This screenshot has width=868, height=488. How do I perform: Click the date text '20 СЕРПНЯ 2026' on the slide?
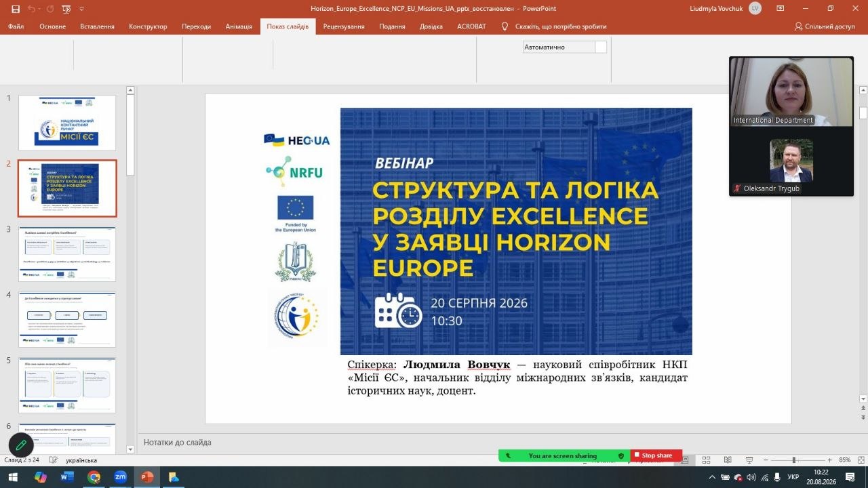[479, 303]
